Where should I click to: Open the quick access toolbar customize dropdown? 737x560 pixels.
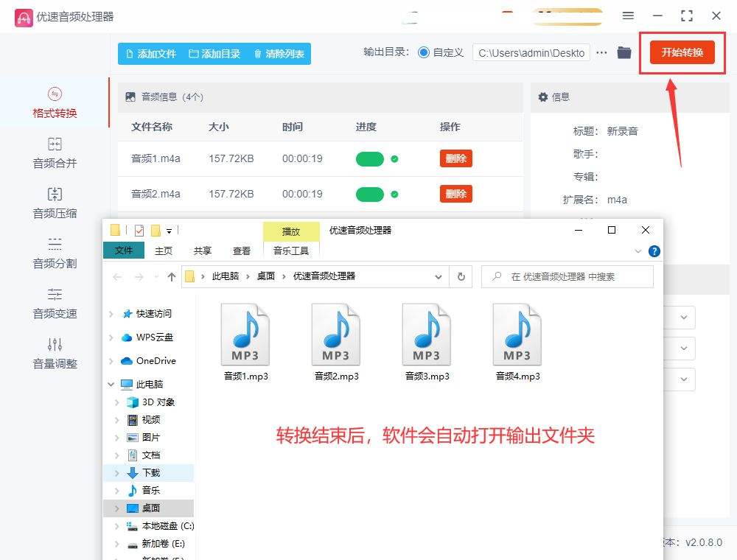point(169,231)
